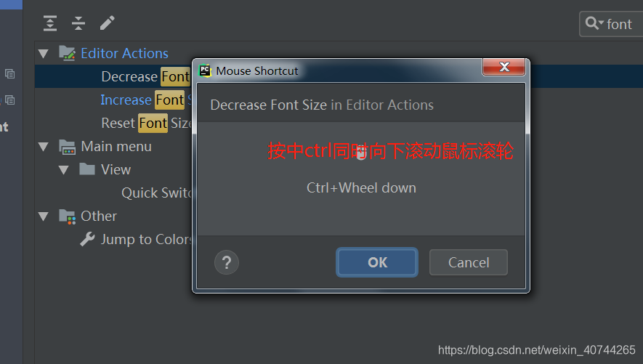
Task: Open the search options magnifier dropdown
Action: [594, 23]
